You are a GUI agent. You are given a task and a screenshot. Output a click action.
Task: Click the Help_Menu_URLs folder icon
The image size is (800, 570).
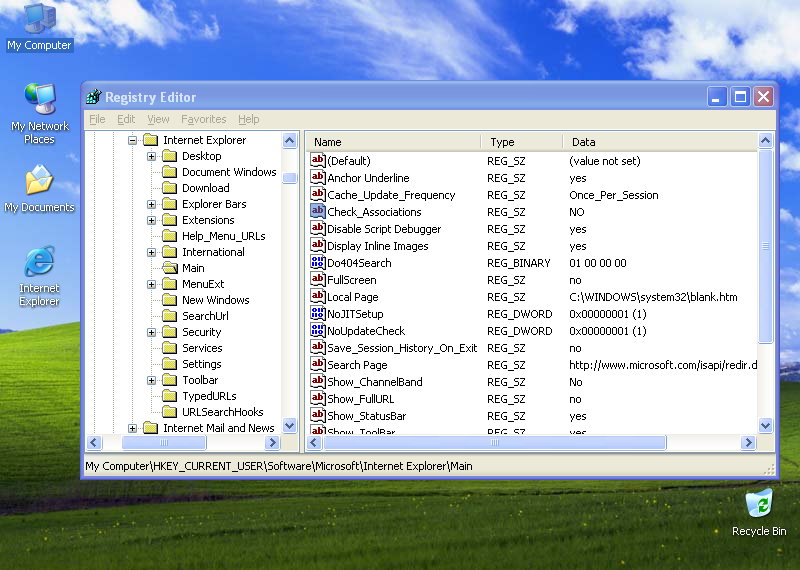click(x=169, y=236)
